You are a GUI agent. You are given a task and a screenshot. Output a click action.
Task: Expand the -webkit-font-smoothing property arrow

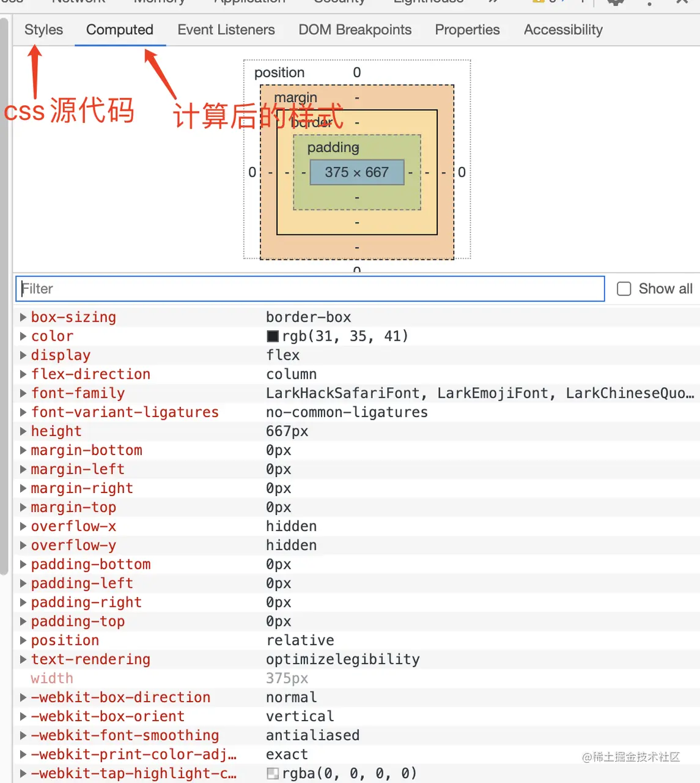coord(23,735)
